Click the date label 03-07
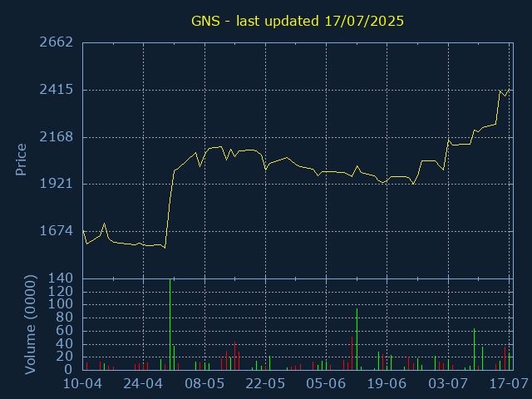 click(448, 384)
